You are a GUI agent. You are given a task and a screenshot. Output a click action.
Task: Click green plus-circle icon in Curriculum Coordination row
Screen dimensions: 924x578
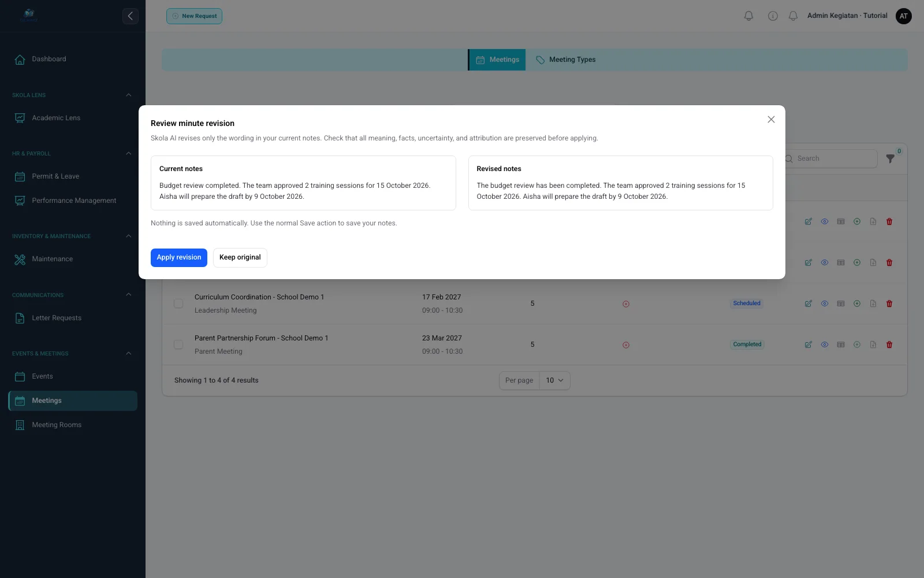857,303
